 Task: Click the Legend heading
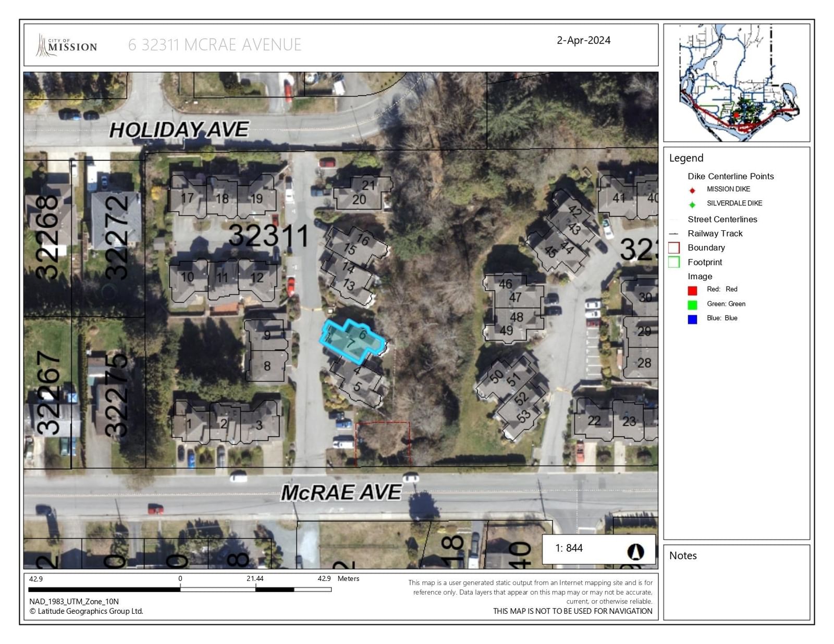click(686, 158)
